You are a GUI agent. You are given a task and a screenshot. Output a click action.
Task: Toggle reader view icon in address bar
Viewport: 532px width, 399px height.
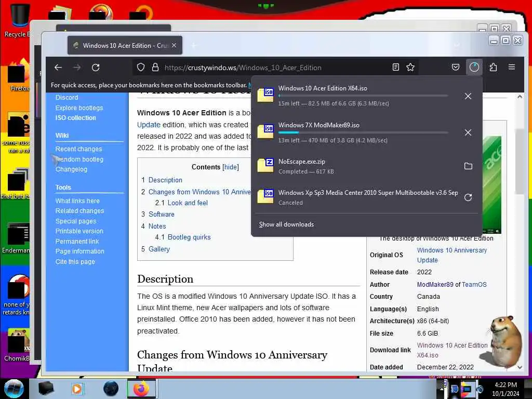(x=395, y=67)
